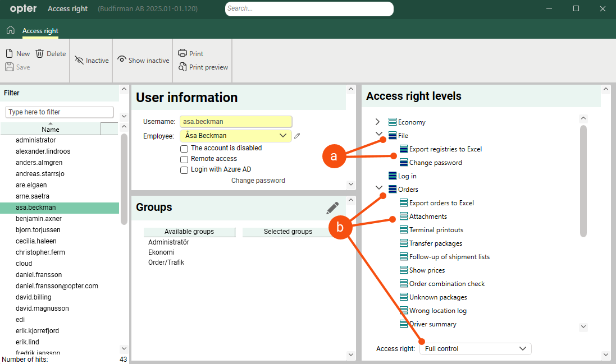Click edit pencil next to Employee field
Screen dimensions: 616x364
298,136
